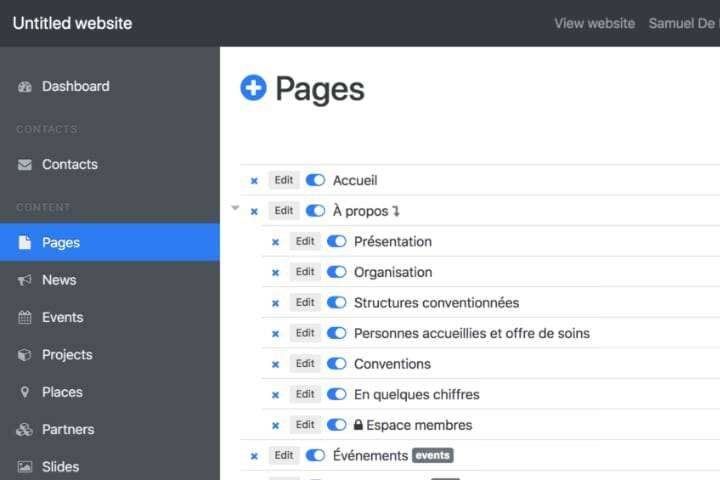
Task: Click the Slides image icon
Action: (25, 467)
